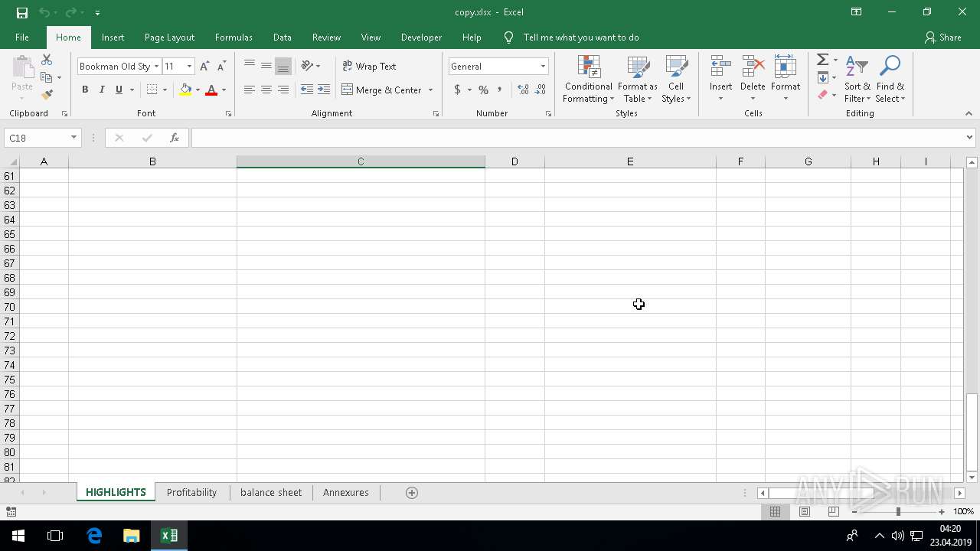Click the Insert Function fx button
This screenshot has width=980, height=551.
click(175, 138)
